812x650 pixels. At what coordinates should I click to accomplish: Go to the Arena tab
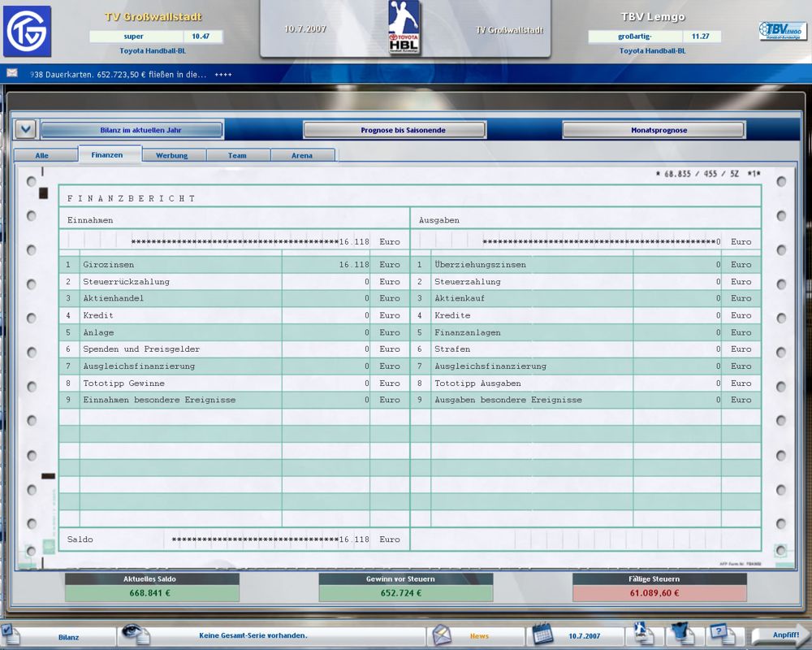click(302, 155)
